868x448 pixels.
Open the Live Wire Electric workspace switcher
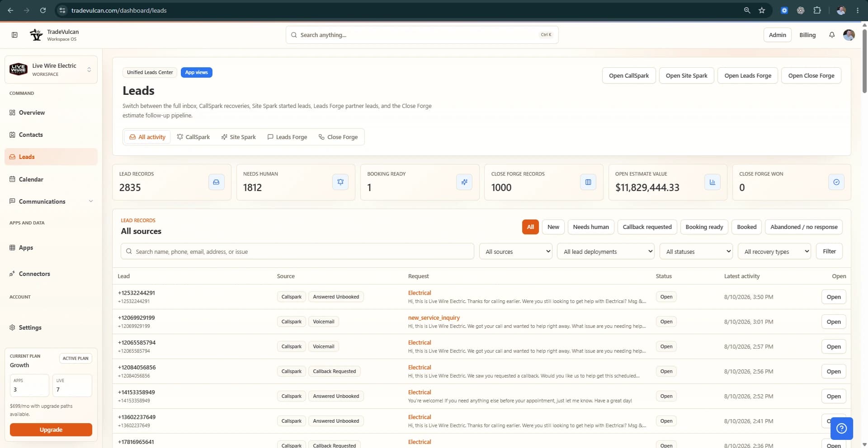pyautogui.click(x=51, y=70)
